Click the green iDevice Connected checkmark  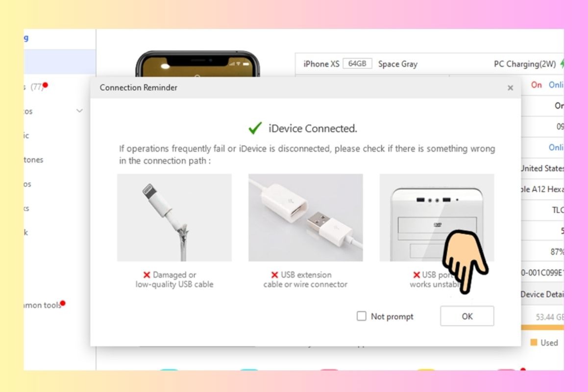click(255, 128)
